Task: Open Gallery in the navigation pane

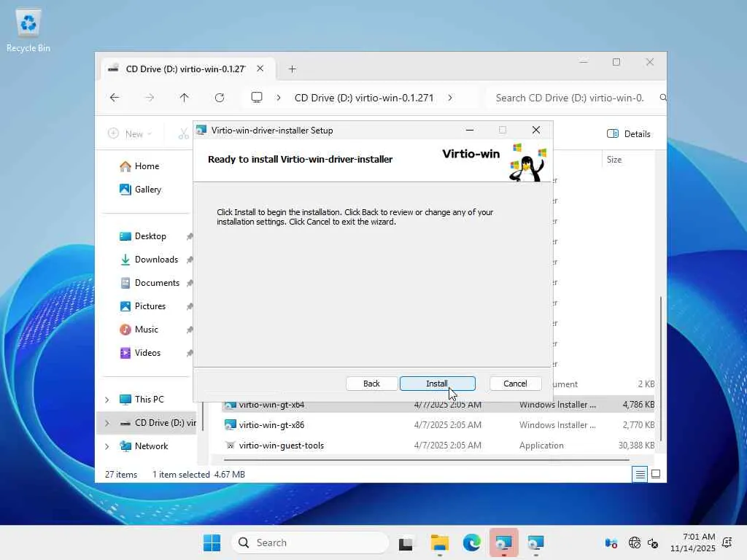Action: tap(147, 190)
